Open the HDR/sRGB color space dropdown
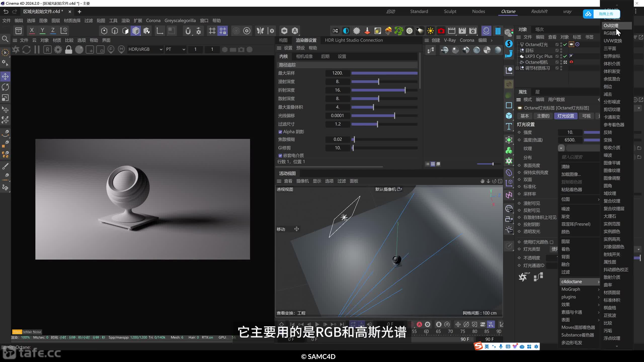This screenshot has height=362, width=644. pos(145,50)
